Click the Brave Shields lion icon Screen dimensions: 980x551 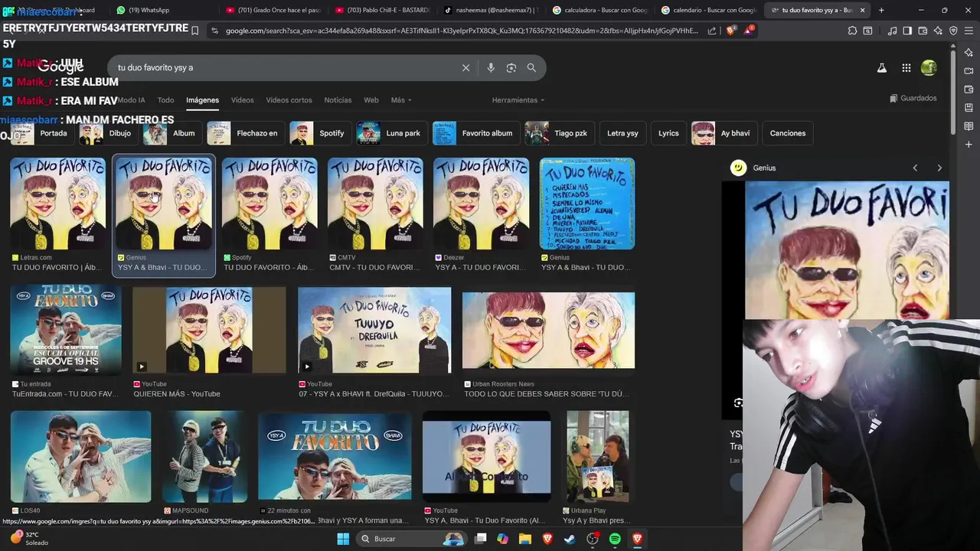point(730,31)
